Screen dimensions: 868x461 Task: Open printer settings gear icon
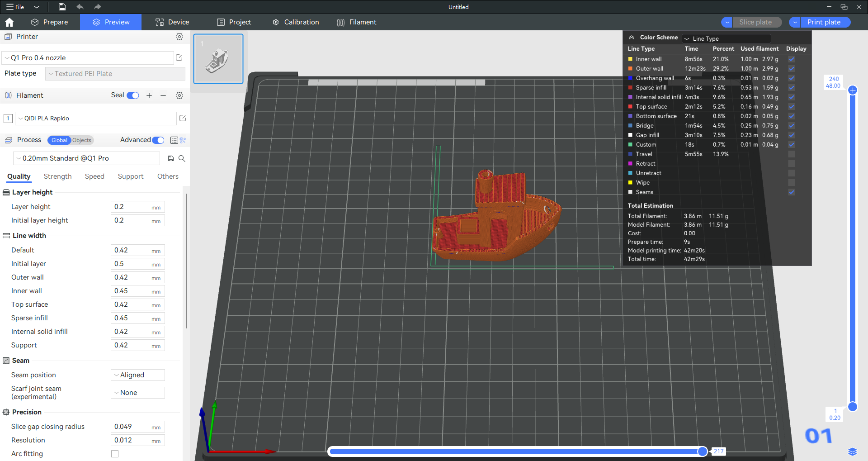click(179, 37)
